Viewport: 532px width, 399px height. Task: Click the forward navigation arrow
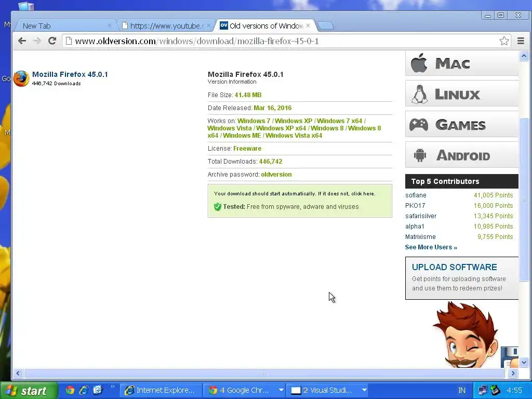[x=37, y=41]
